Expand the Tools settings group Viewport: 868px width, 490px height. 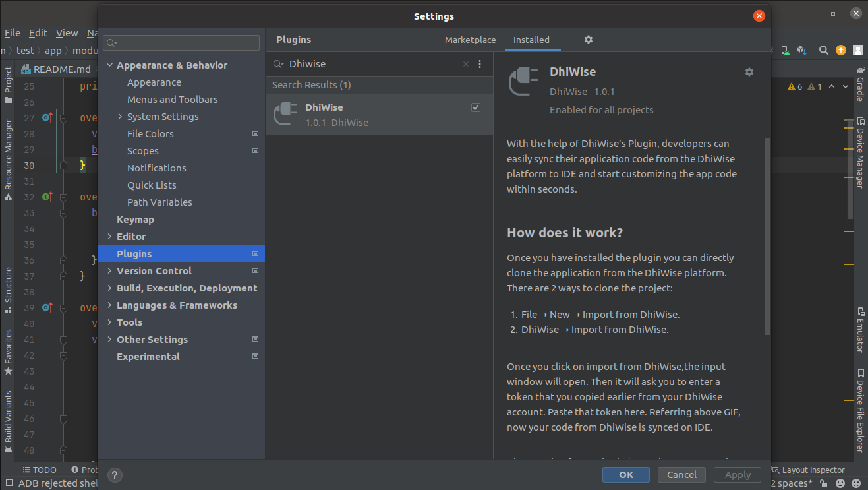point(110,322)
